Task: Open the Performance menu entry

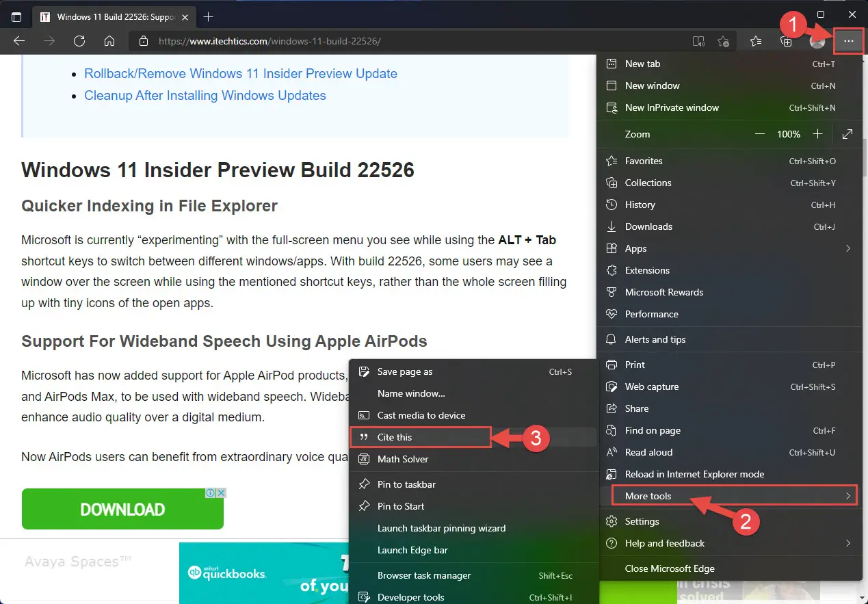Action: pos(728,314)
